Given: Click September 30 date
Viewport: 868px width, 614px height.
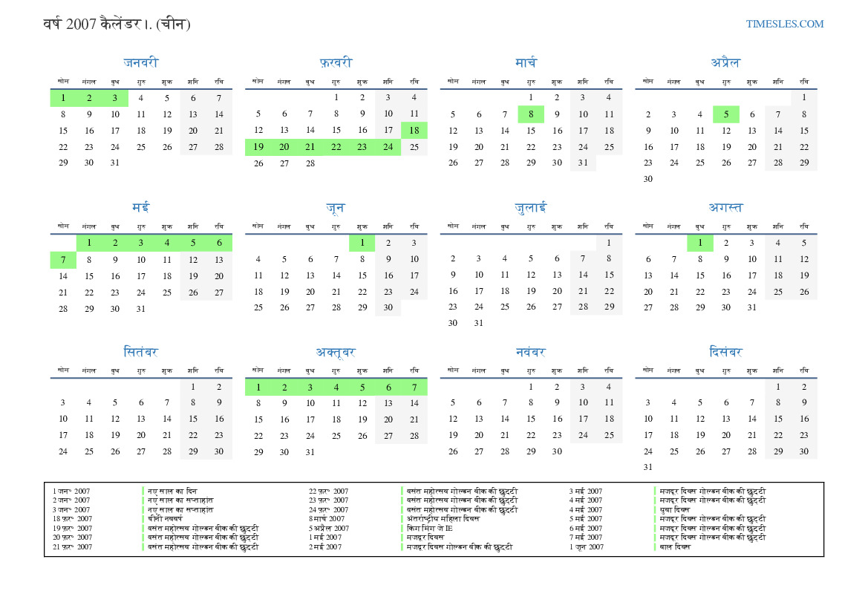Looking at the screenshot, I should click(219, 451).
